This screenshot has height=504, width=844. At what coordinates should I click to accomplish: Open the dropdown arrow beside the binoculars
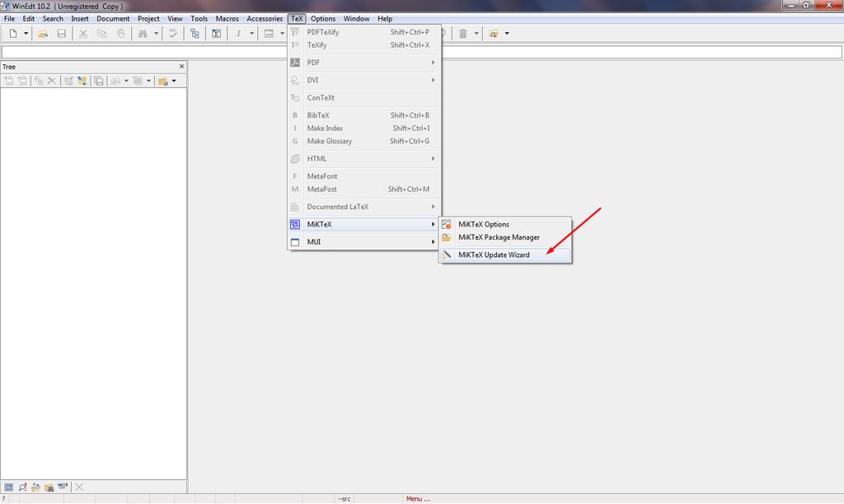[156, 33]
